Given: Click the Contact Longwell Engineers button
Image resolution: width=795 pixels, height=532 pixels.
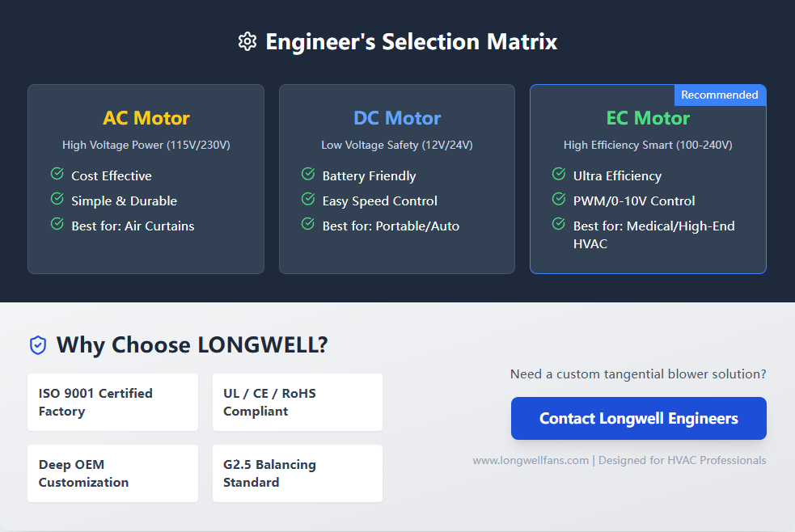Looking at the screenshot, I should click(x=638, y=418).
